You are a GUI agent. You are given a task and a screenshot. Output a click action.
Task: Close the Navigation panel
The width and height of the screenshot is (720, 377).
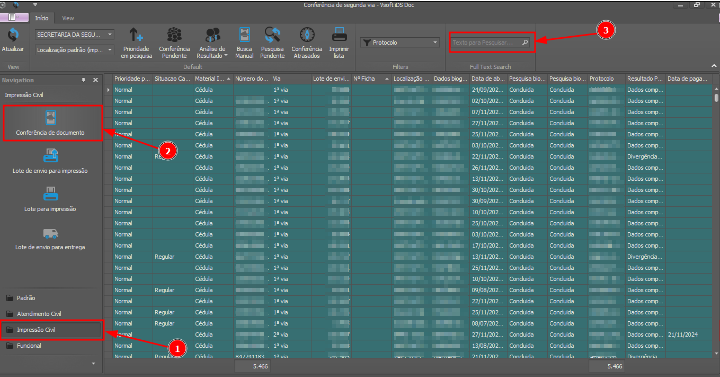click(96, 80)
